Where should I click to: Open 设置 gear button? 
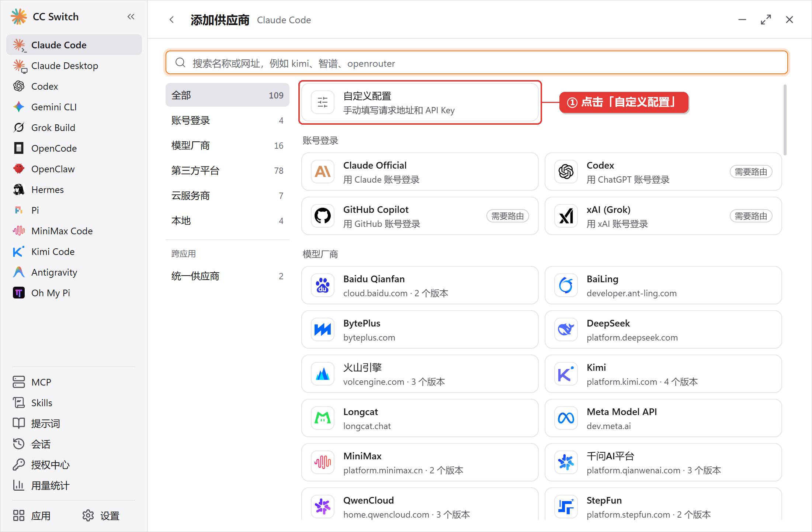coord(101,516)
